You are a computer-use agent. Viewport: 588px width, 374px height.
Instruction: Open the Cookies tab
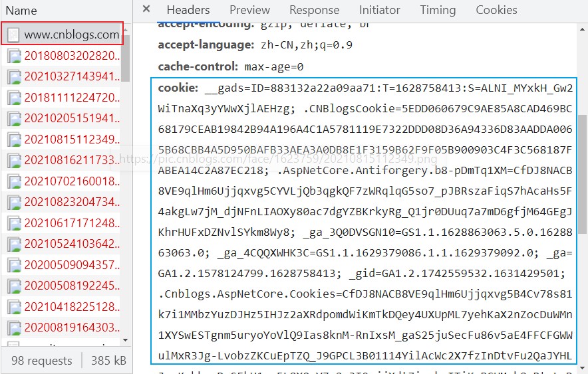pyautogui.click(x=496, y=10)
